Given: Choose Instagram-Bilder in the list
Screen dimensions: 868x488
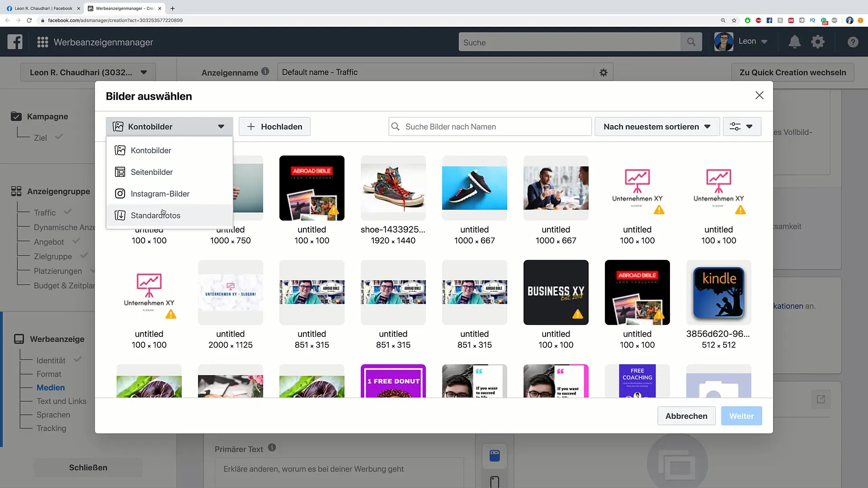Looking at the screenshot, I should click(x=170, y=194).
